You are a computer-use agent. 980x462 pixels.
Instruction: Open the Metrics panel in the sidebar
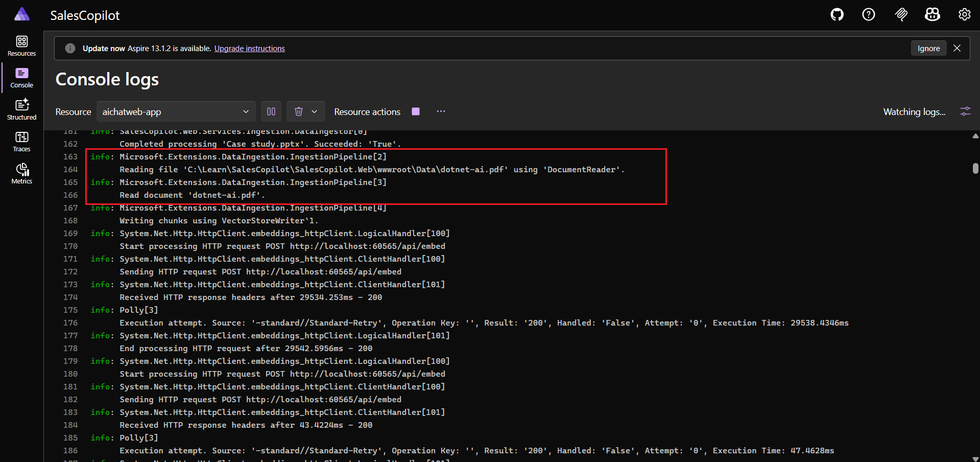point(21,174)
